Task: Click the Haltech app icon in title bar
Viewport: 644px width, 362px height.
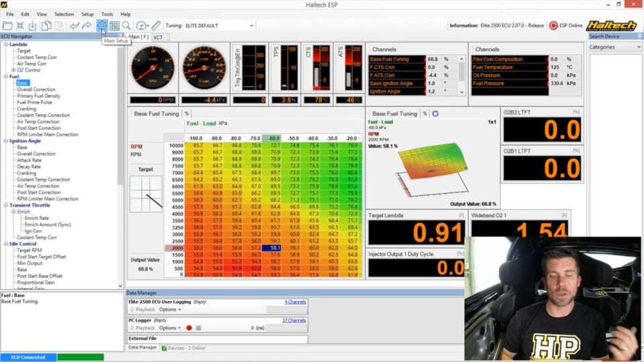Action: coord(4,5)
